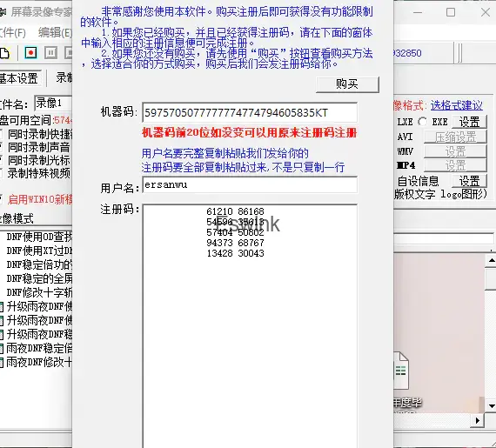This screenshot has height=448, width=496.
Task: Click the pause recording toolbar icon
Action: pyautogui.click(x=50, y=53)
